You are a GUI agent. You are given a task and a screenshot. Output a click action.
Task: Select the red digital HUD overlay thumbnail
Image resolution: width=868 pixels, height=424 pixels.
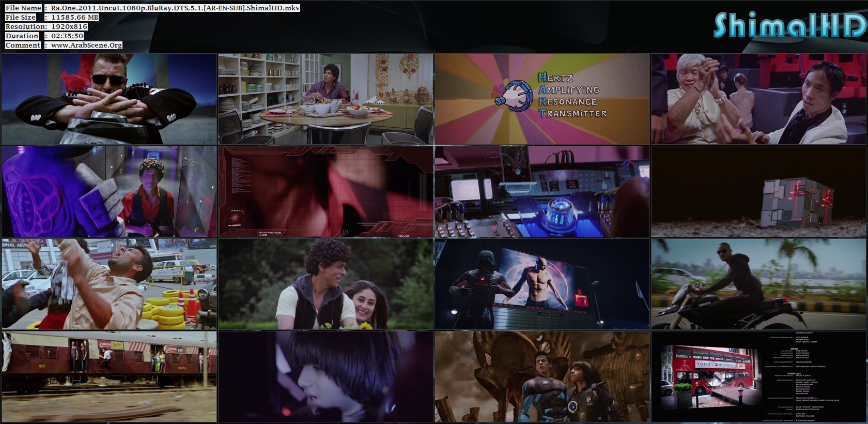coord(326,191)
